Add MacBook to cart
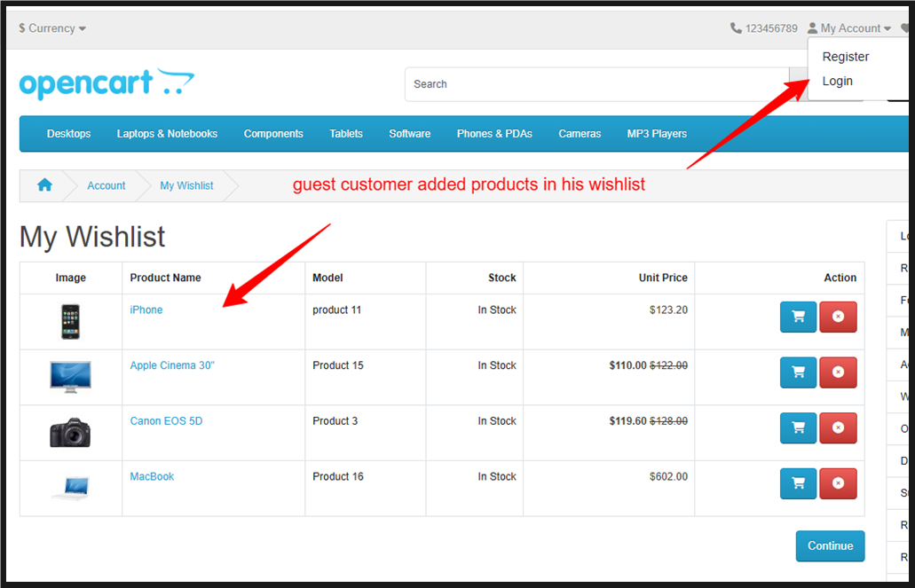 798,483
